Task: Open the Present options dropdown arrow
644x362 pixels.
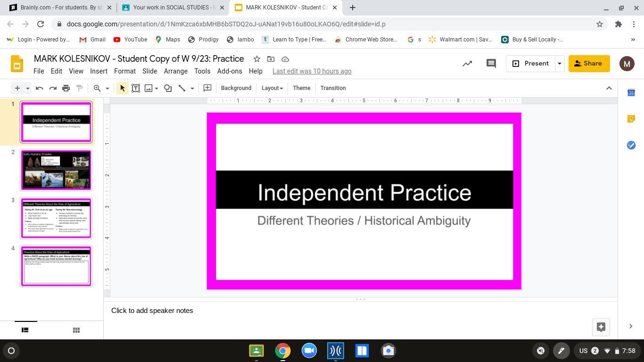Action: click(560, 64)
